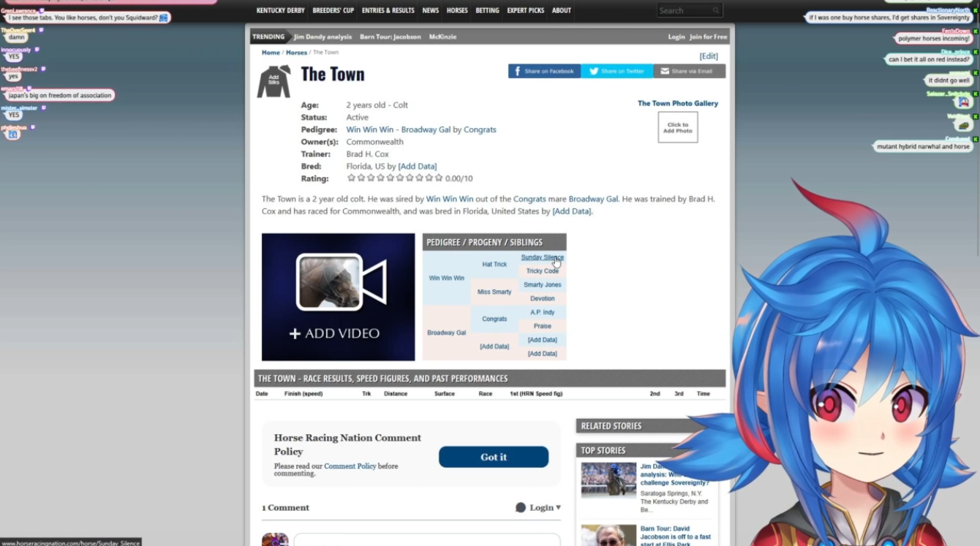
Task: Click the Surface column header
Action: (445, 394)
